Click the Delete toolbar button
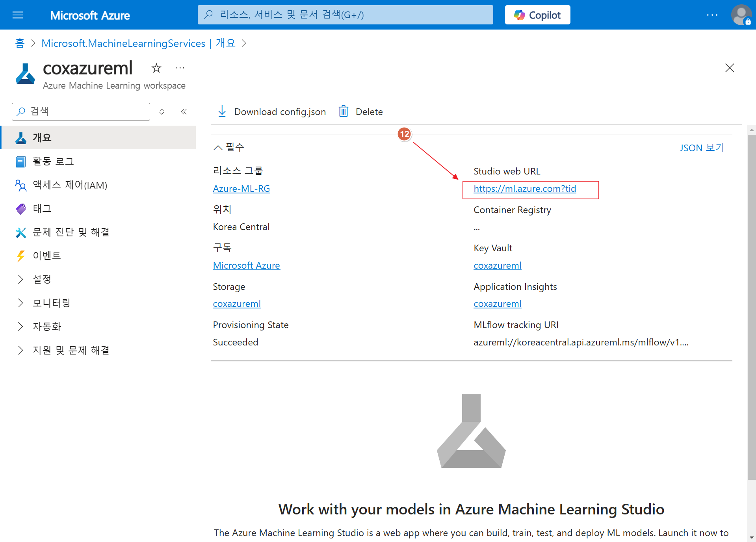This screenshot has height=542, width=756. 360,112
